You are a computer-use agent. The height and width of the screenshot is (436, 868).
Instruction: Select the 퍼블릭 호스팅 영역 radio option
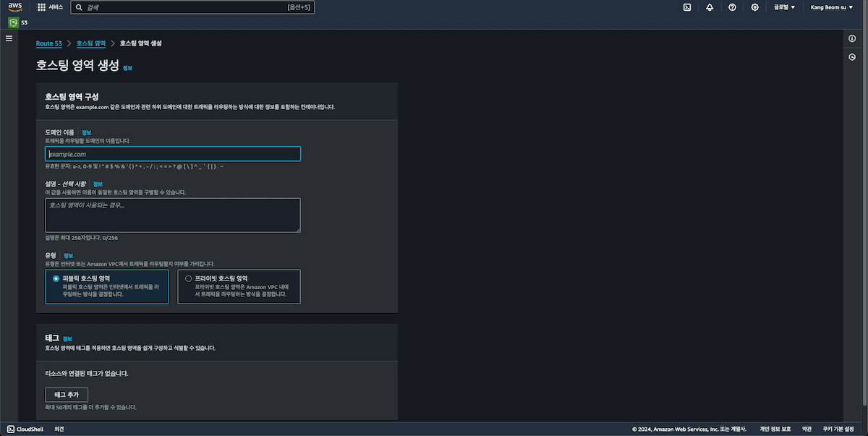(56, 278)
